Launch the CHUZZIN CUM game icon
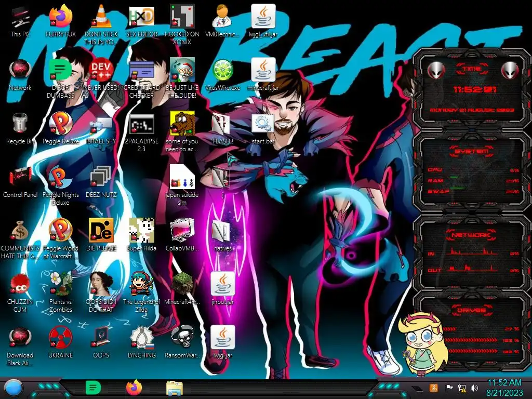Viewport: 532px width, 399px height. [20, 284]
